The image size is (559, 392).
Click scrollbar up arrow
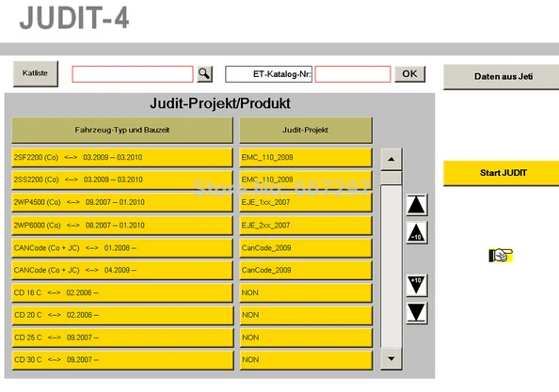click(x=391, y=159)
